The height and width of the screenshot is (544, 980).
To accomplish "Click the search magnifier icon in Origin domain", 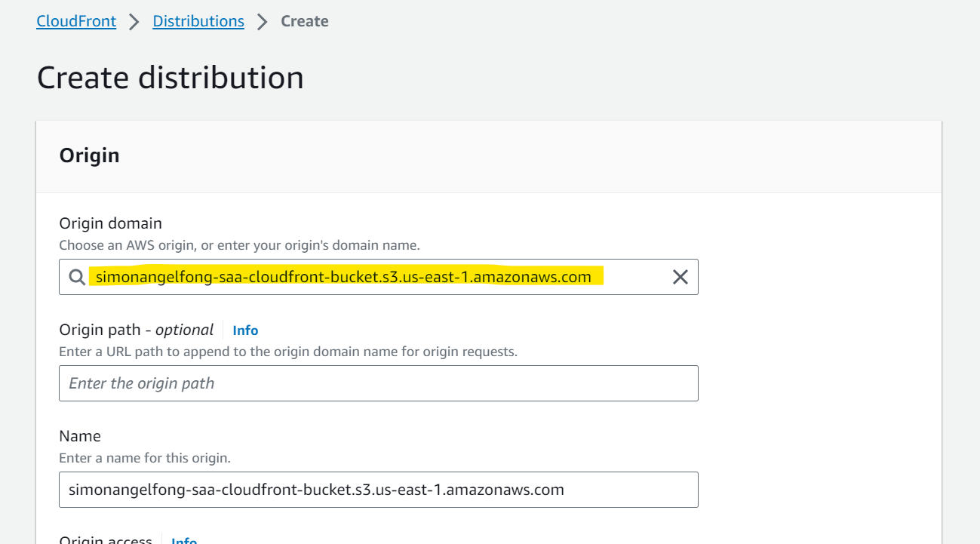I will click(x=77, y=277).
